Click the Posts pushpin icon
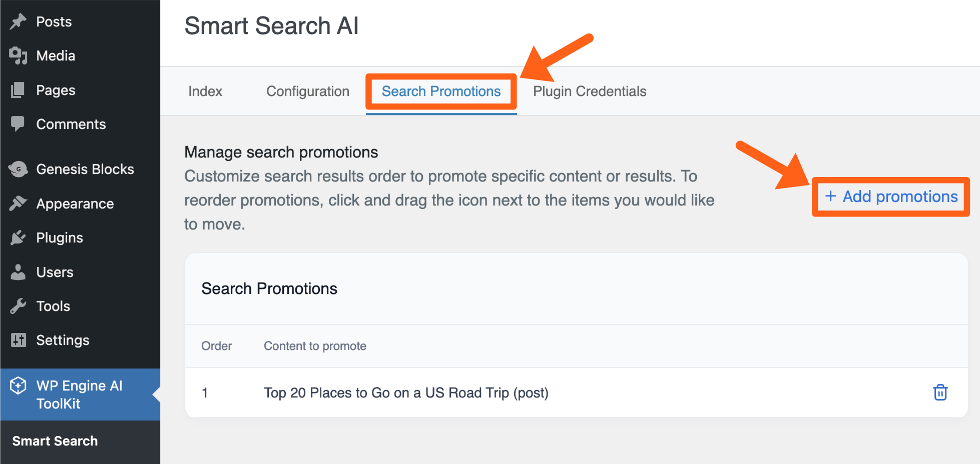This screenshot has width=980, height=464. (18, 21)
